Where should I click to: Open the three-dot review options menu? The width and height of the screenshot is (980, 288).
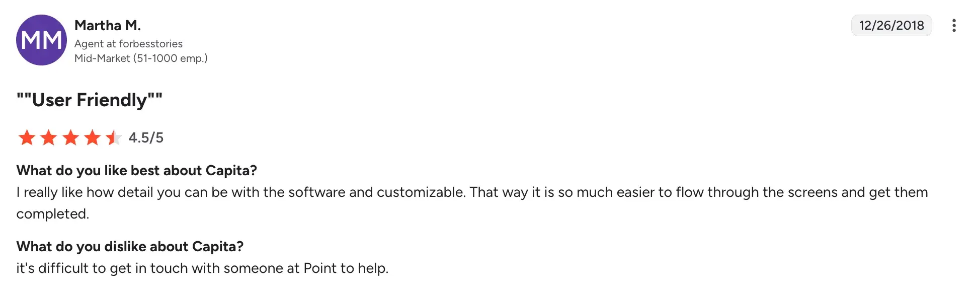pyautogui.click(x=953, y=26)
